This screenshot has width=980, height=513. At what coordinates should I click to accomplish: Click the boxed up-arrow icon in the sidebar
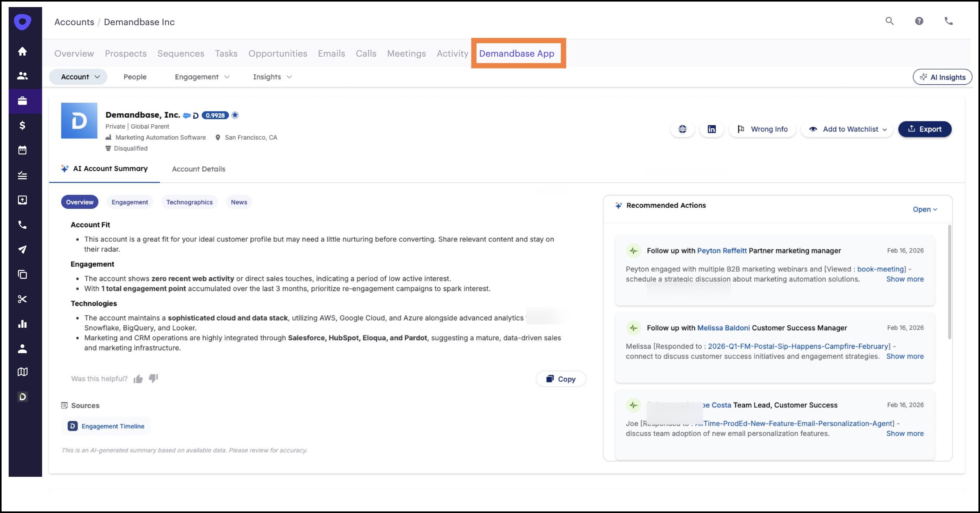click(x=22, y=200)
